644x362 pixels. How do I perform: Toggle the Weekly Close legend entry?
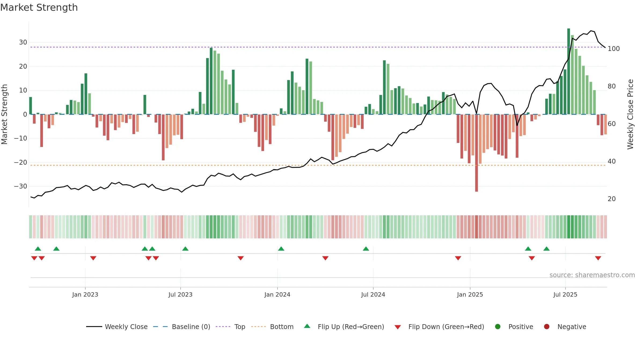click(x=117, y=327)
